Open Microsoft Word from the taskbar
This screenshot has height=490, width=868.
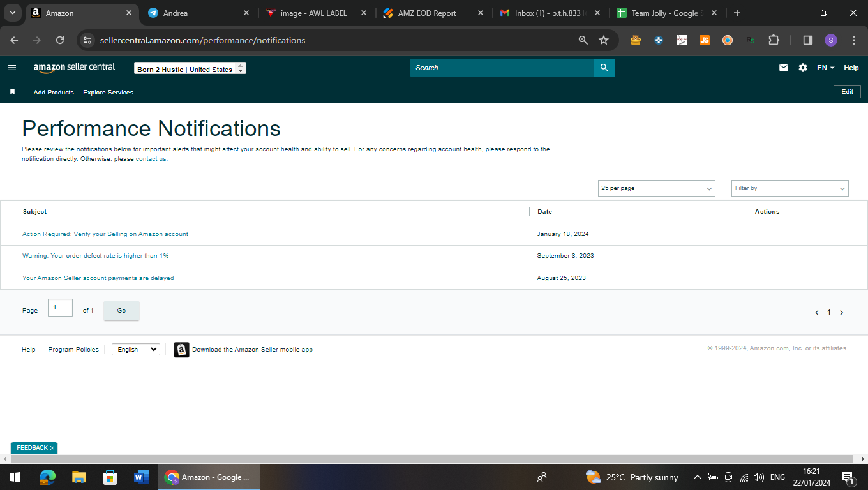click(x=142, y=477)
